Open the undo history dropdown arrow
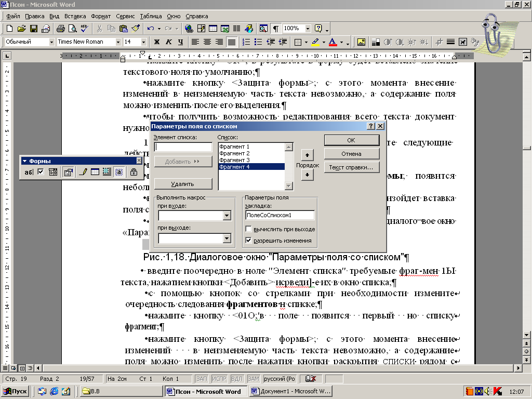The width and height of the screenshot is (532, 399). (159, 29)
